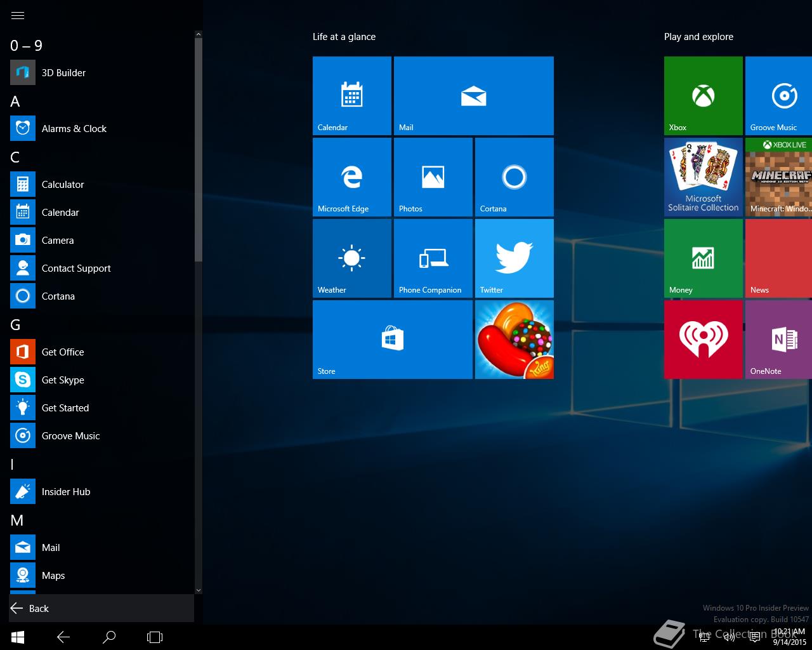Screen dimensions: 812x650
Task: Open the OneNote tile
Action: coord(779,340)
